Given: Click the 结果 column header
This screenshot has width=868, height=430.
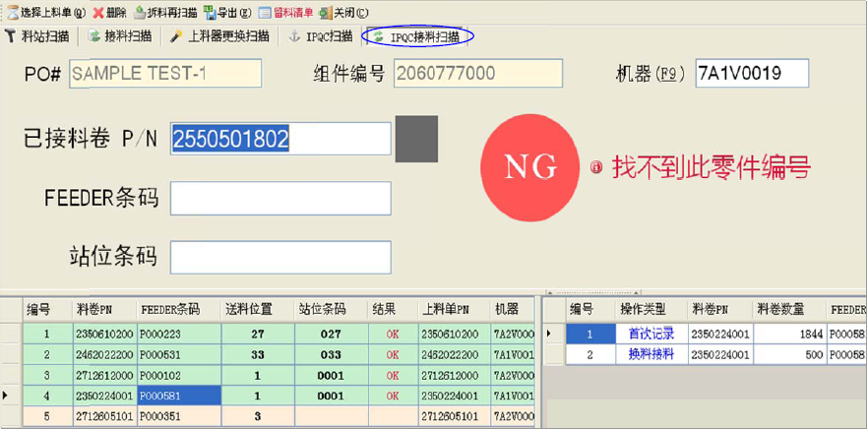Looking at the screenshot, I should [393, 309].
